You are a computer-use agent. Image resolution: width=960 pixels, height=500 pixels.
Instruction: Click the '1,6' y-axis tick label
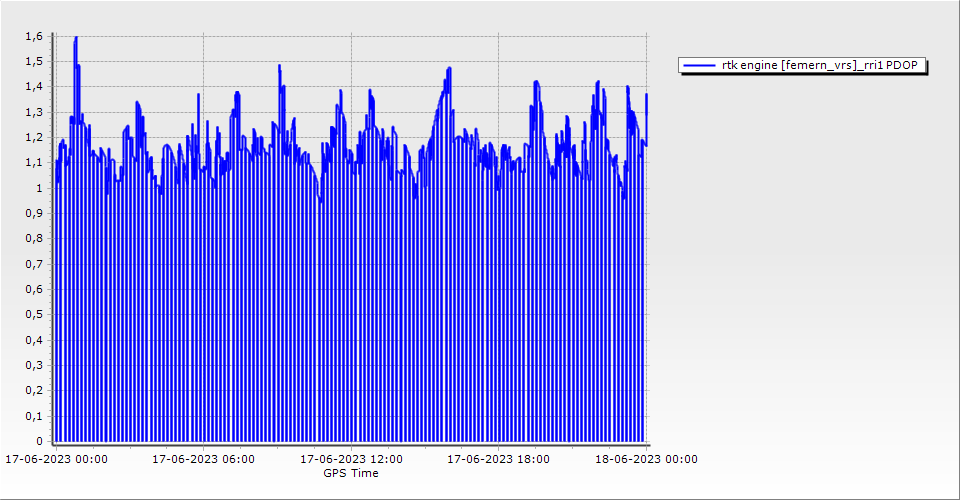(x=34, y=36)
